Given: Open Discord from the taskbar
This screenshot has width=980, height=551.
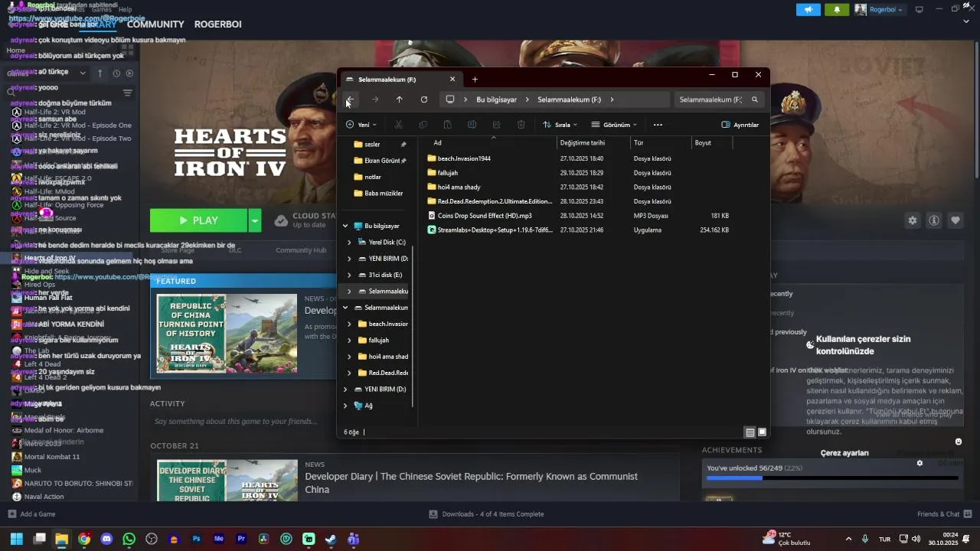Looking at the screenshot, I should pyautogui.click(x=106, y=539).
